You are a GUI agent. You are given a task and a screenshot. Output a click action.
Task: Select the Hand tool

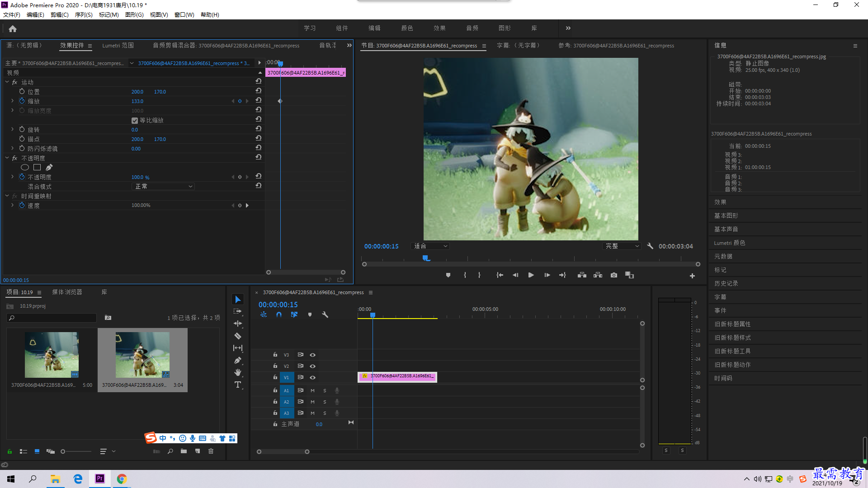click(x=238, y=372)
